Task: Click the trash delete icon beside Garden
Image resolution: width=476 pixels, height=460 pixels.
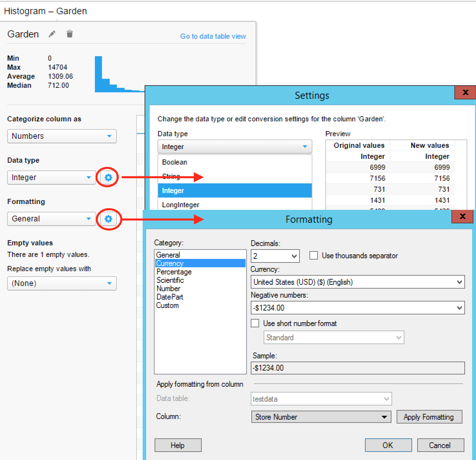Action: [x=70, y=34]
